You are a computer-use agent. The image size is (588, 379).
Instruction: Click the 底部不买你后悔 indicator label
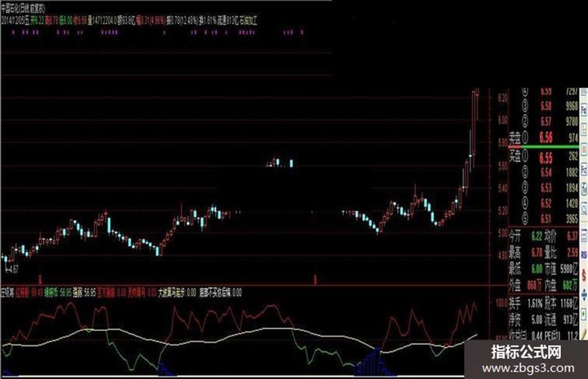(215, 292)
